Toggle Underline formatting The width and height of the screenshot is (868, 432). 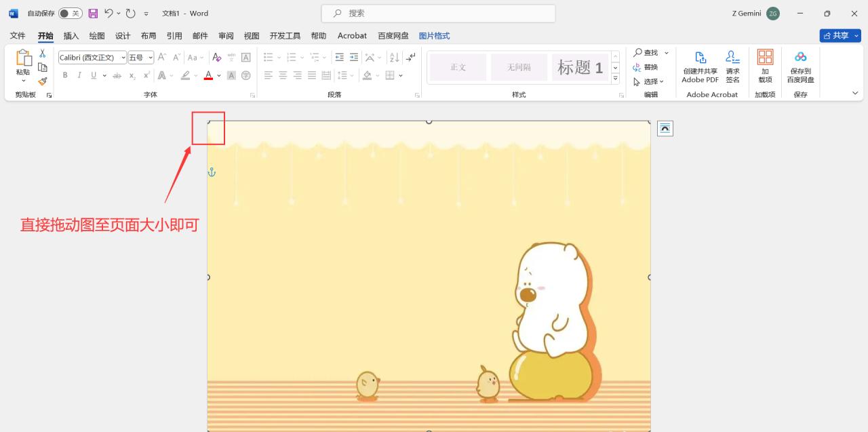(94, 75)
